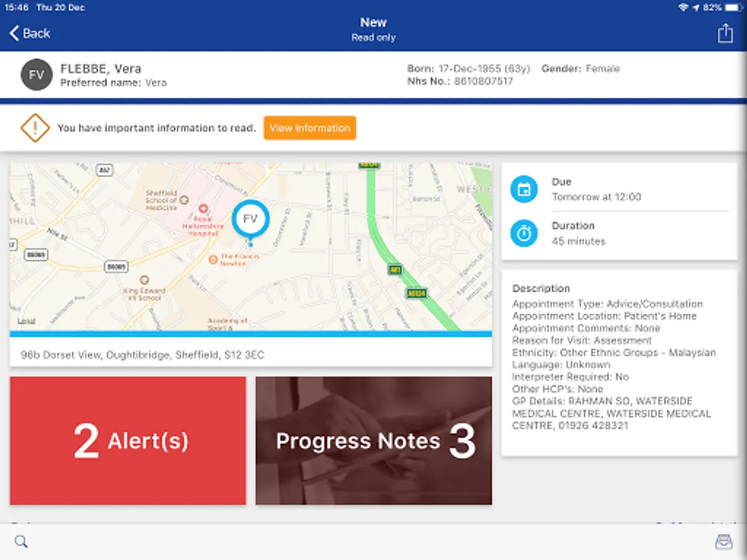Tap the King Edward VII School map marker
Viewport: 747px width, 560px height.
[x=144, y=280]
